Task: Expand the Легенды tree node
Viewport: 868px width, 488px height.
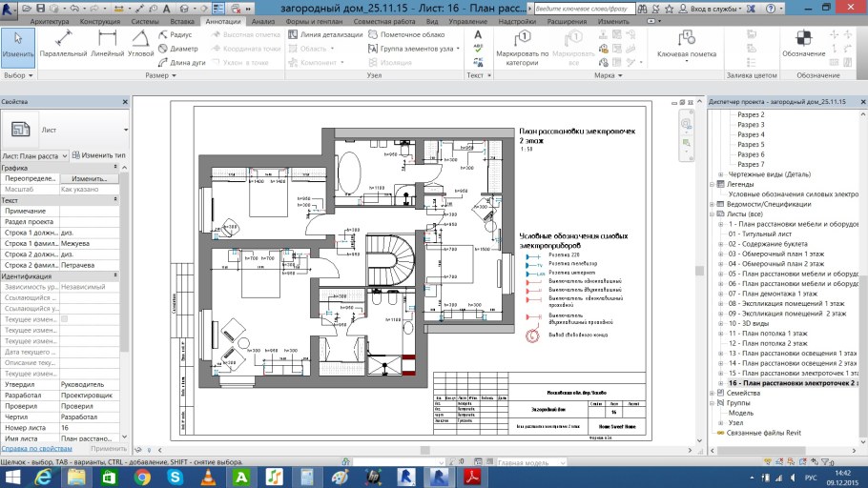Action: 713,184
